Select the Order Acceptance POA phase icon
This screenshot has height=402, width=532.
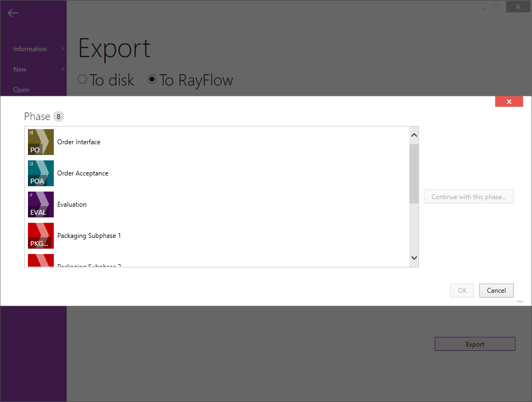pos(41,173)
